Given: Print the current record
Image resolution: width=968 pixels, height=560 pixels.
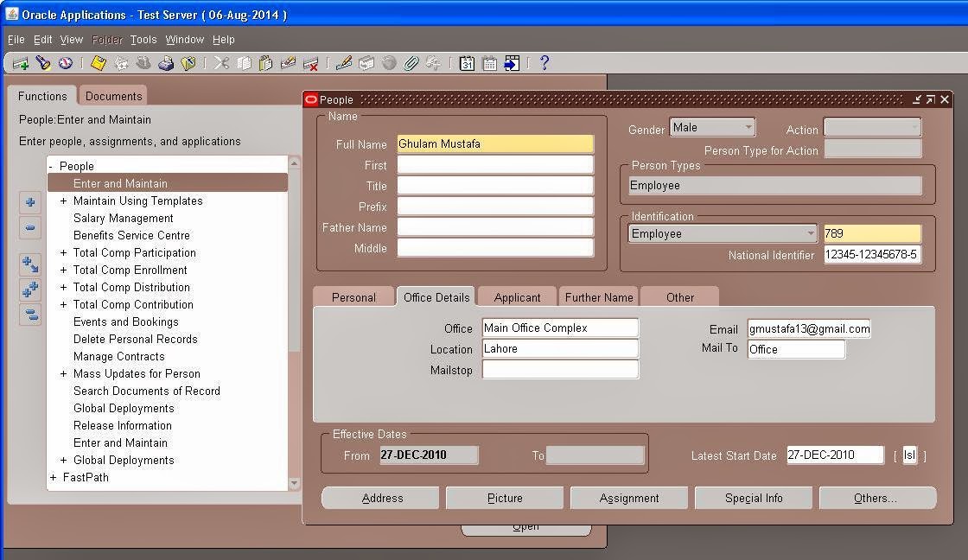Looking at the screenshot, I should click(x=165, y=62).
